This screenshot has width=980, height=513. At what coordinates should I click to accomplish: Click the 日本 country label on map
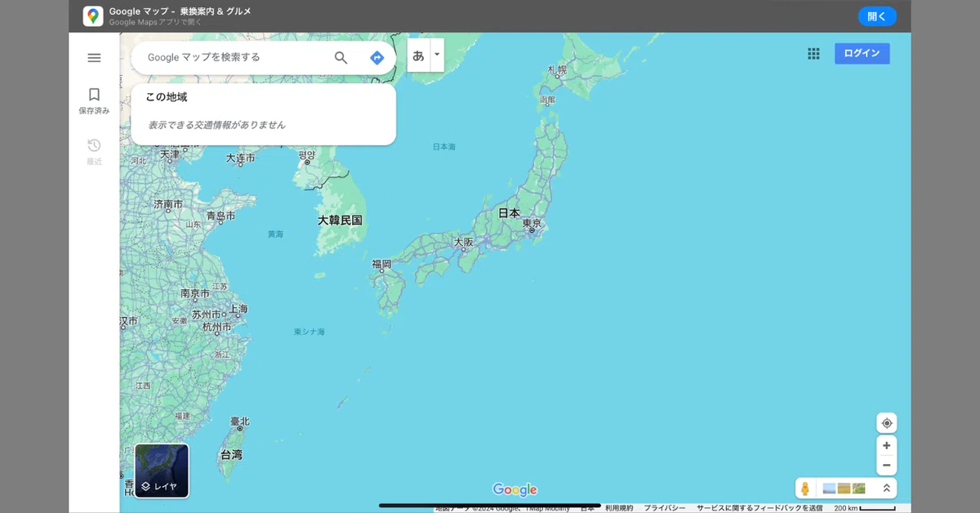pos(509,212)
